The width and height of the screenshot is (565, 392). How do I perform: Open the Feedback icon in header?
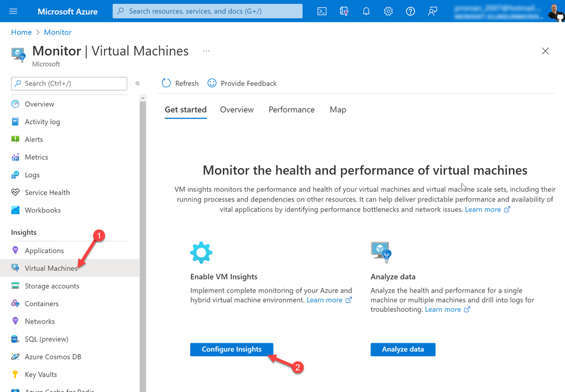coord(433,11)
